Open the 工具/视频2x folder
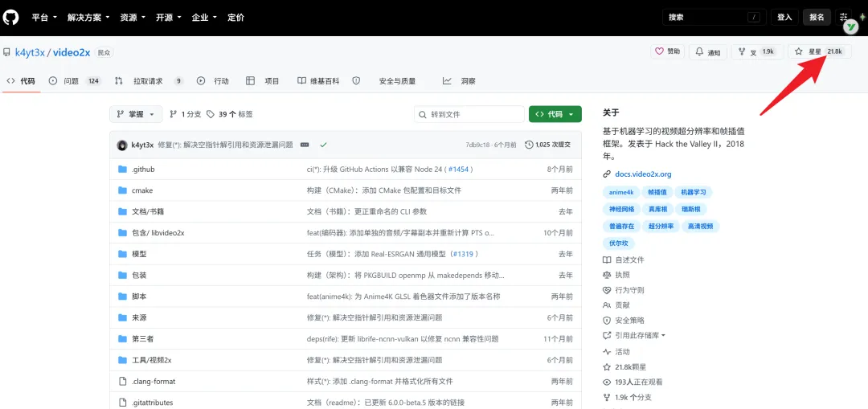 click(x=152, y=360)
